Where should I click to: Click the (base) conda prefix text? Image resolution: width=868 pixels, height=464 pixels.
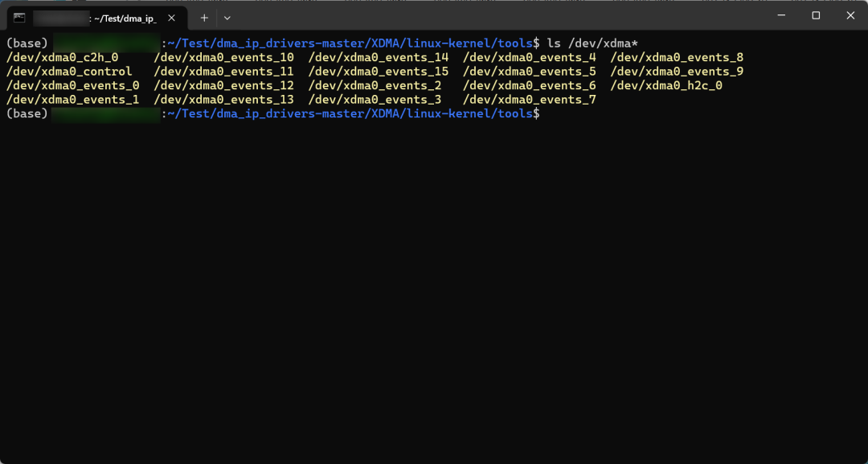(27, 43)
